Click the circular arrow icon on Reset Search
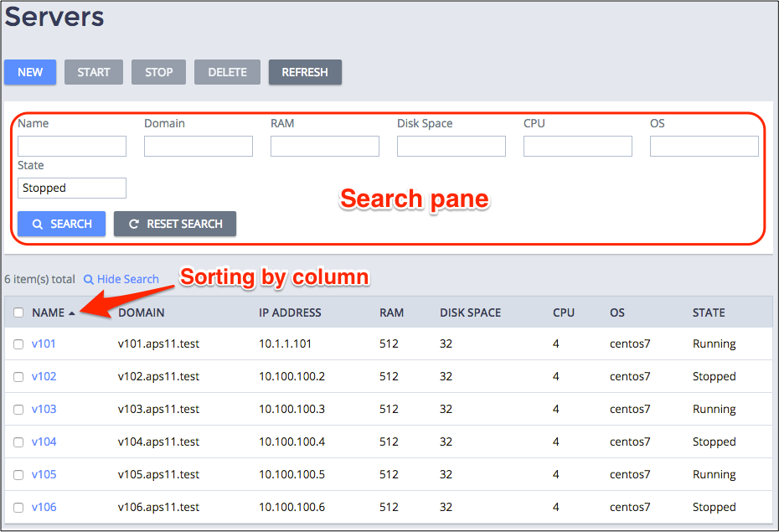The height and width of the screenshot is (532, 779). [x=133, y=225]
